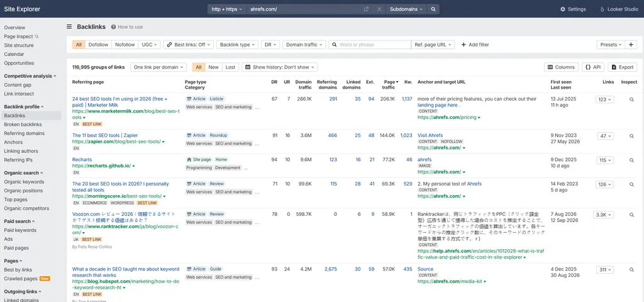Viewport: 644px width, 302px height.
Task: Open Site structure in the sidebar
Action: point(19,45)
